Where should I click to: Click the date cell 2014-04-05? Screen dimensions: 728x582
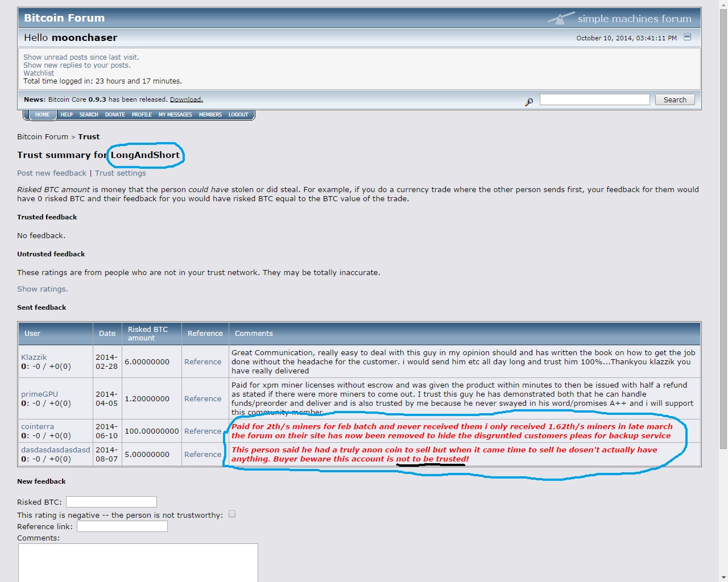(107, 398)
